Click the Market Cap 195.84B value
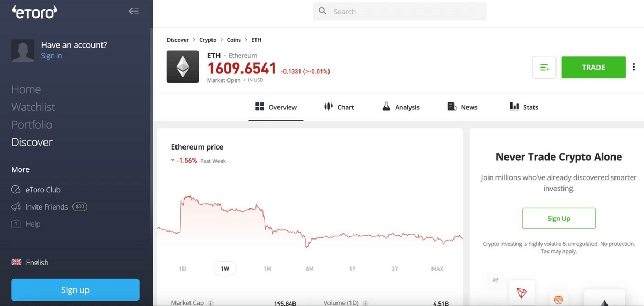 click(x=285, y=303)
